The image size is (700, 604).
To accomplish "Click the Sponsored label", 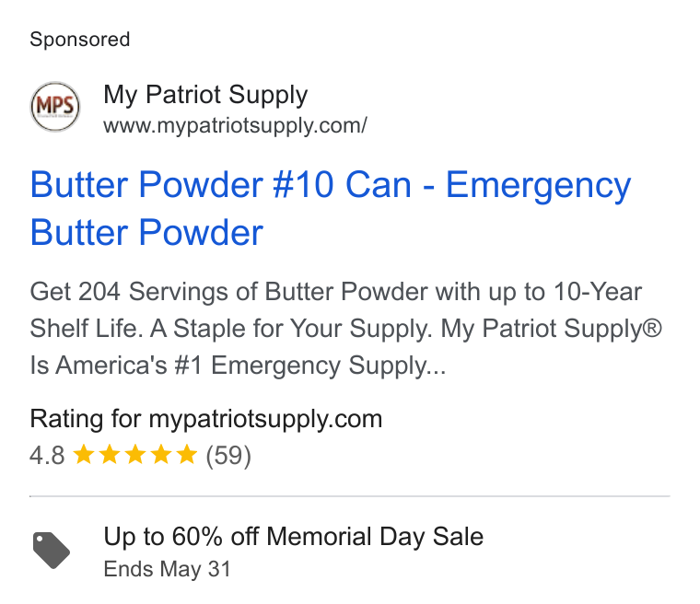I will tap(80, 40).
